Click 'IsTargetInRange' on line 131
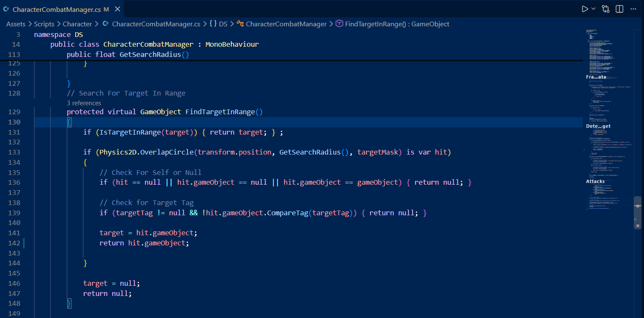Screen dimensions: 644x318 pyautogui.click(x=130, y=132)
